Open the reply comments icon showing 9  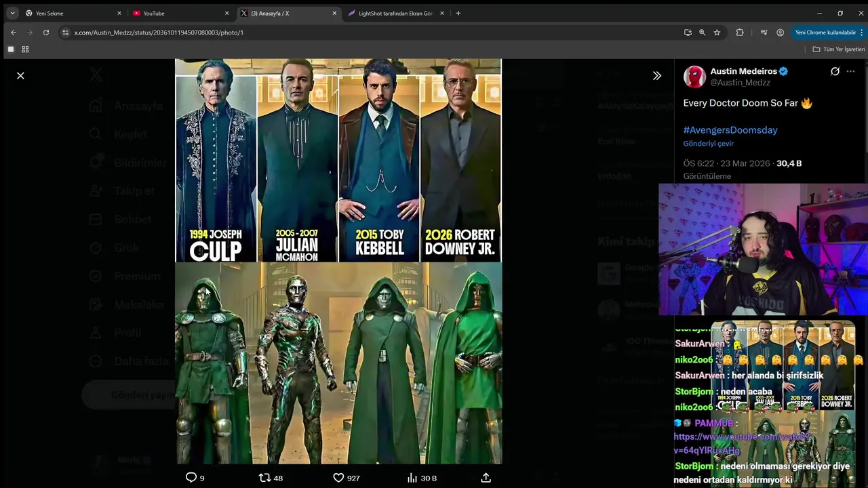tap(195, 478)
